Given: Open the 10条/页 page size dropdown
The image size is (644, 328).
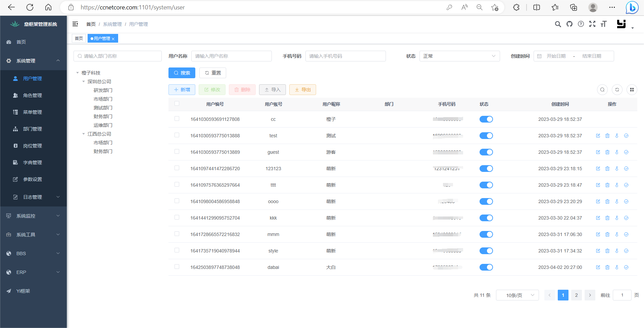Looking at the screenshot, I should [517, 295].
